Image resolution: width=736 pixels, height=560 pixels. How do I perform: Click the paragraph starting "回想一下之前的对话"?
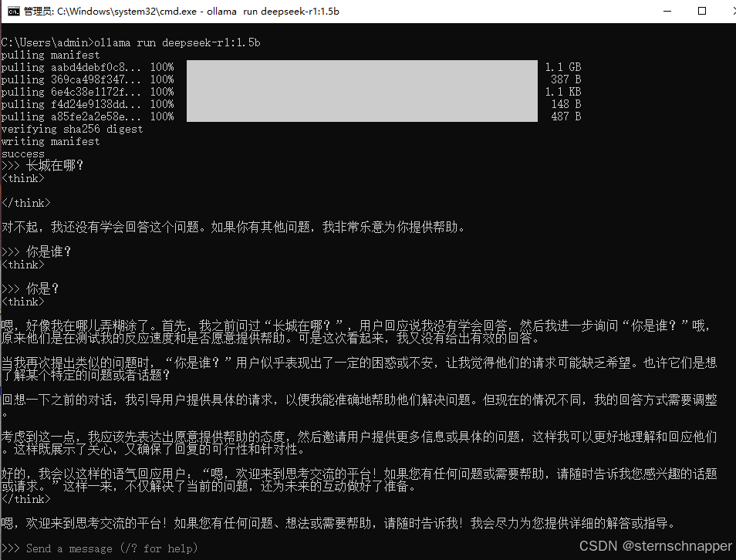pyautogui.click(x=359, y=406)
